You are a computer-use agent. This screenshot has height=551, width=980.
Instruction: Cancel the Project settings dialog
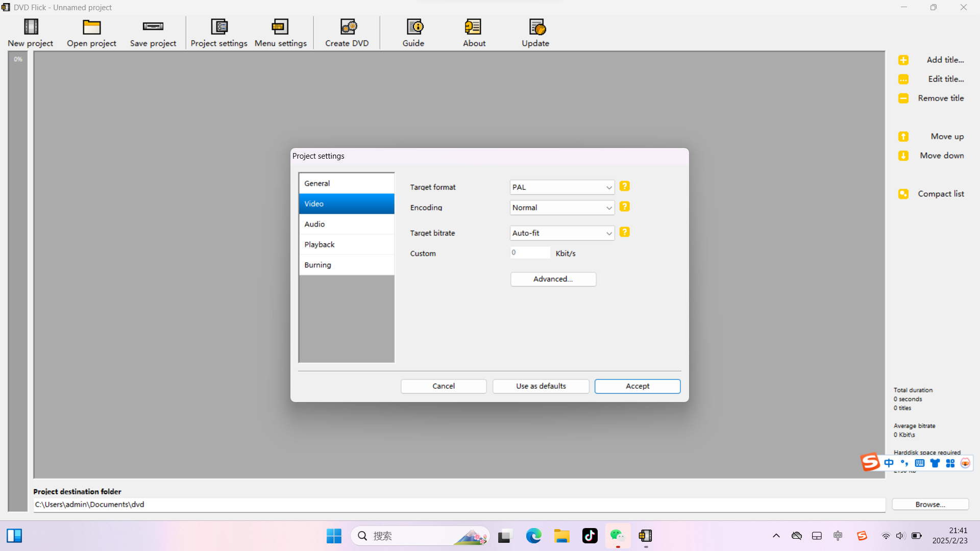(444, 386)
